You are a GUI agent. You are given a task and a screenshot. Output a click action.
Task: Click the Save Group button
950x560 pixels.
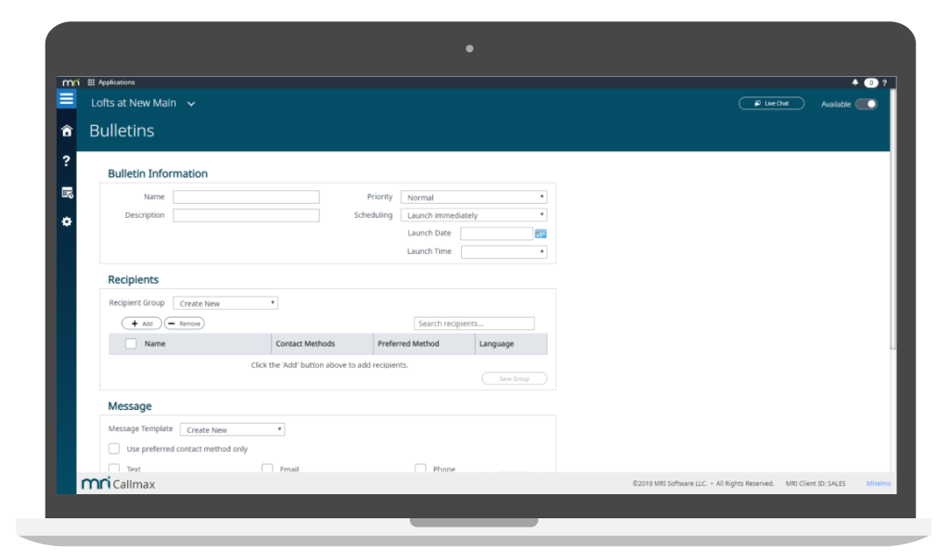point(514,379)
